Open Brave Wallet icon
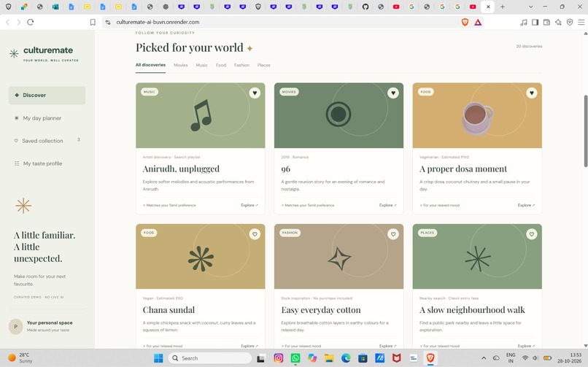 point(546,22)
